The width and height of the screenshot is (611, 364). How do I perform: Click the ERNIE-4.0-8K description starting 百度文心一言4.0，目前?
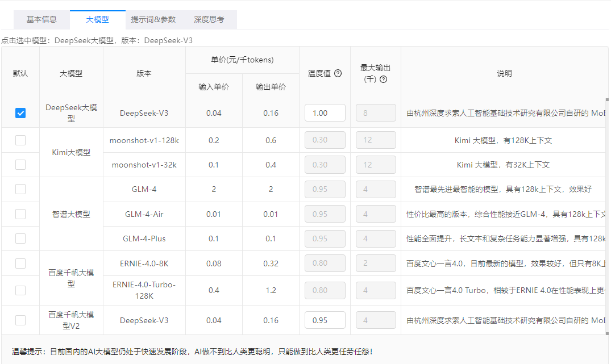coord(506,263)
